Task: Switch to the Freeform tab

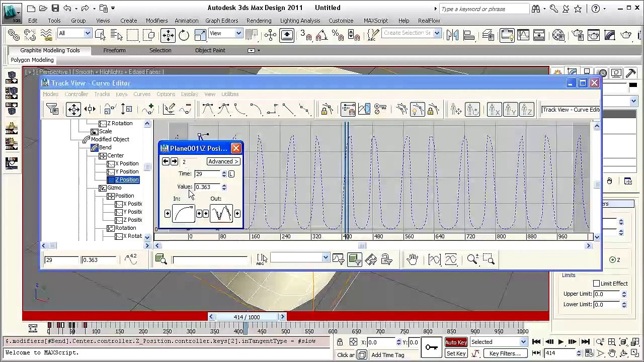Action: tap(114, 50)
